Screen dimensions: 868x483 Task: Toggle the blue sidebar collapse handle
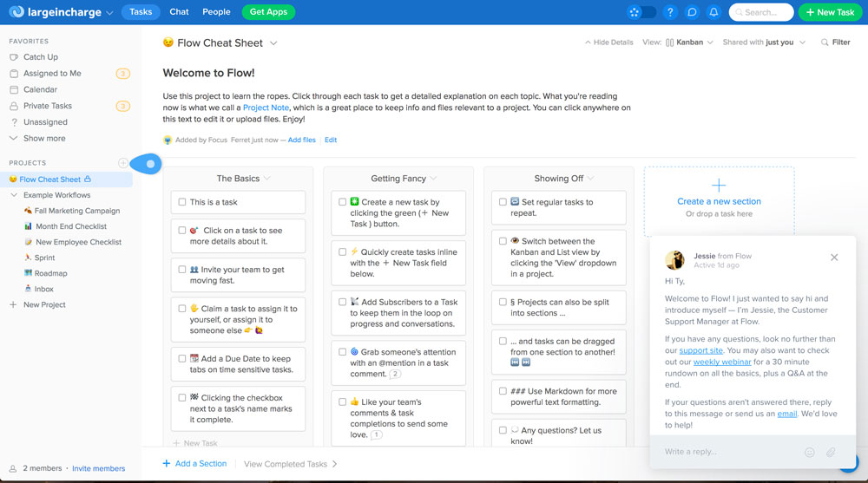[x=145, y=164]
